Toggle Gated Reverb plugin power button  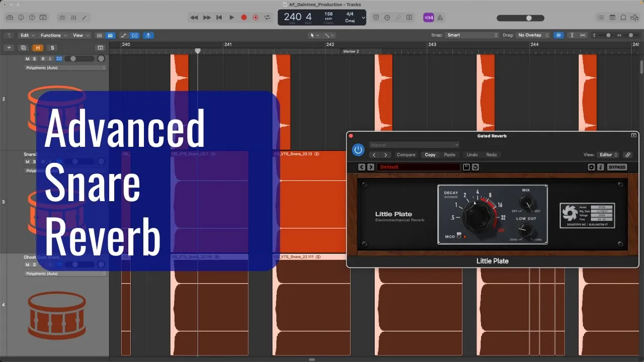(358, 149)
